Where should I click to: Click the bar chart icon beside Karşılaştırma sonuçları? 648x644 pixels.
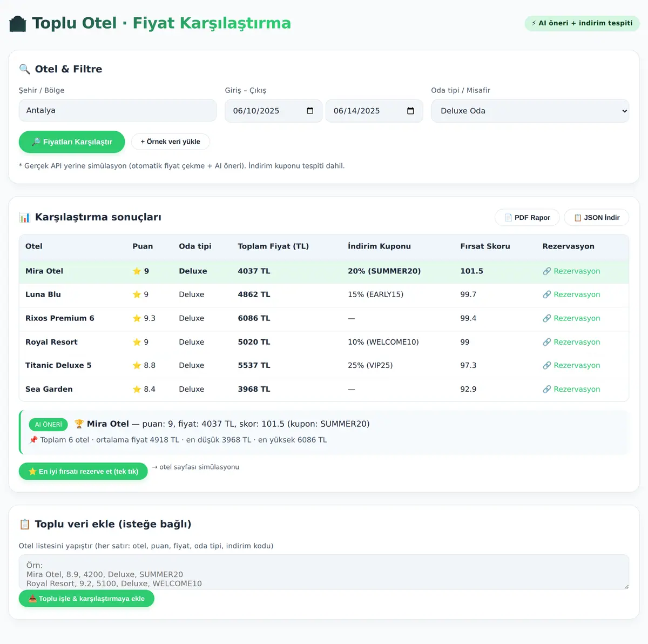24,217
